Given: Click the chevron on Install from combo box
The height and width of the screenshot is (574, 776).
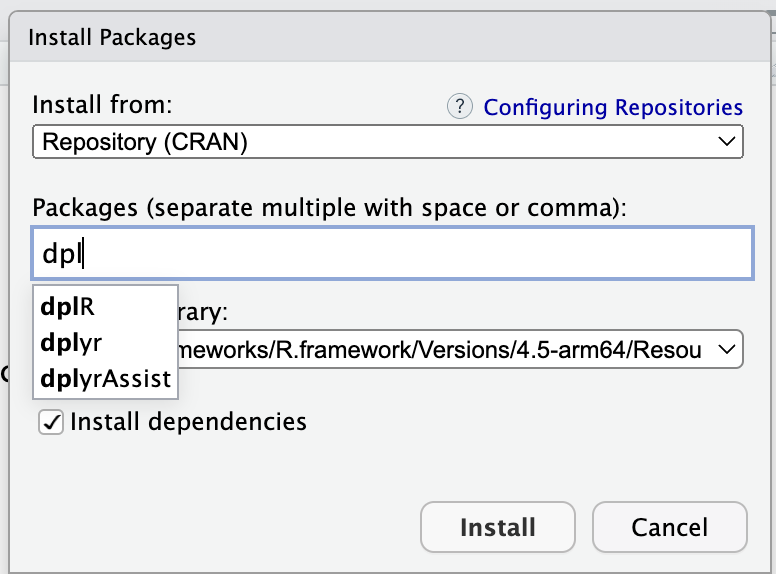Looking at the screenshot, I should pyautogui.click(x=727, y=142).
